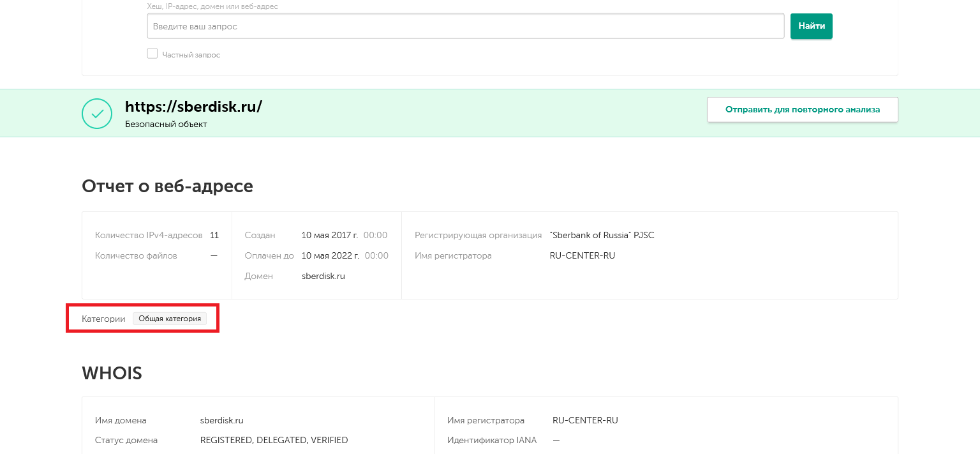Click Отправить для повторного анализа button

point(803,110)
